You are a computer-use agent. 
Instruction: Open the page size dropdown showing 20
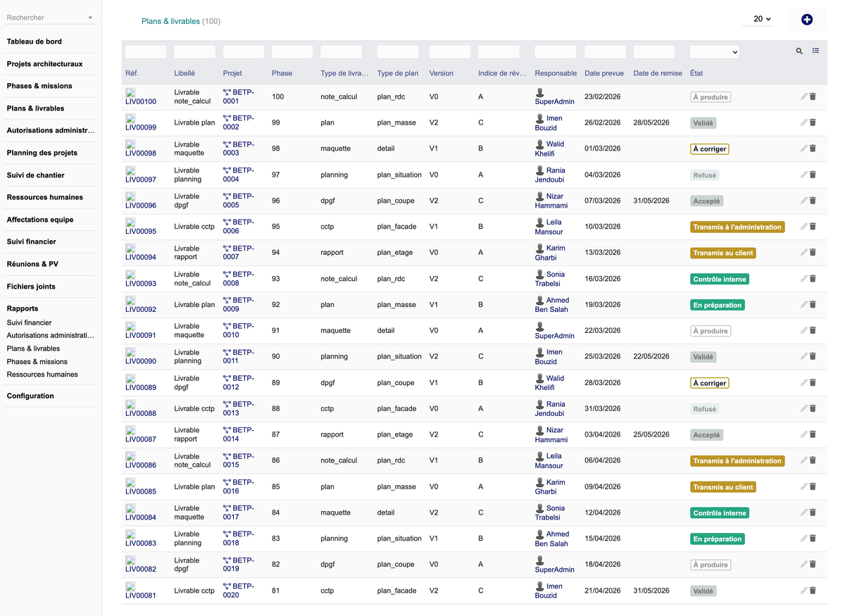(x=758, y=19)
